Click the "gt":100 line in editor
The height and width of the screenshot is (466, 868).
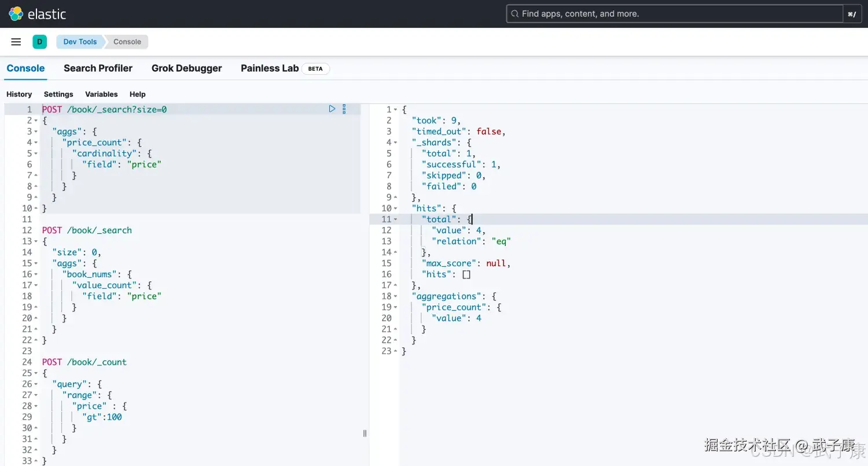click(x=102, y=417)
